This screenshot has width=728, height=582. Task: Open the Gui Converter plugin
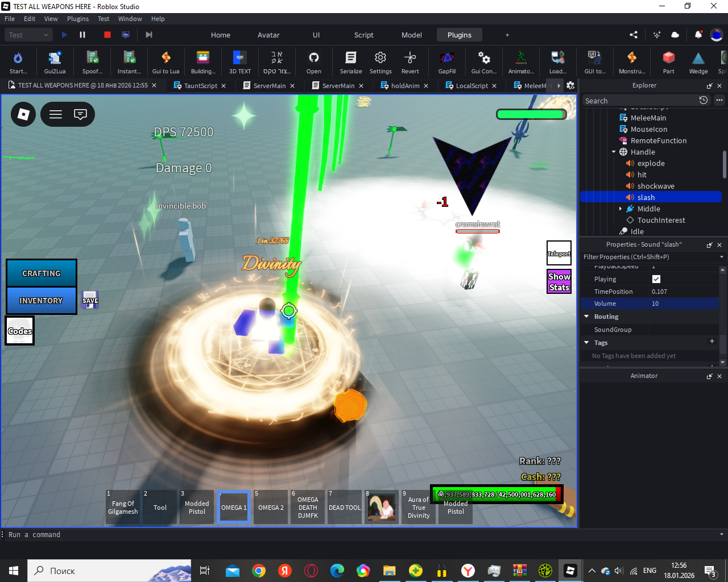484,62
